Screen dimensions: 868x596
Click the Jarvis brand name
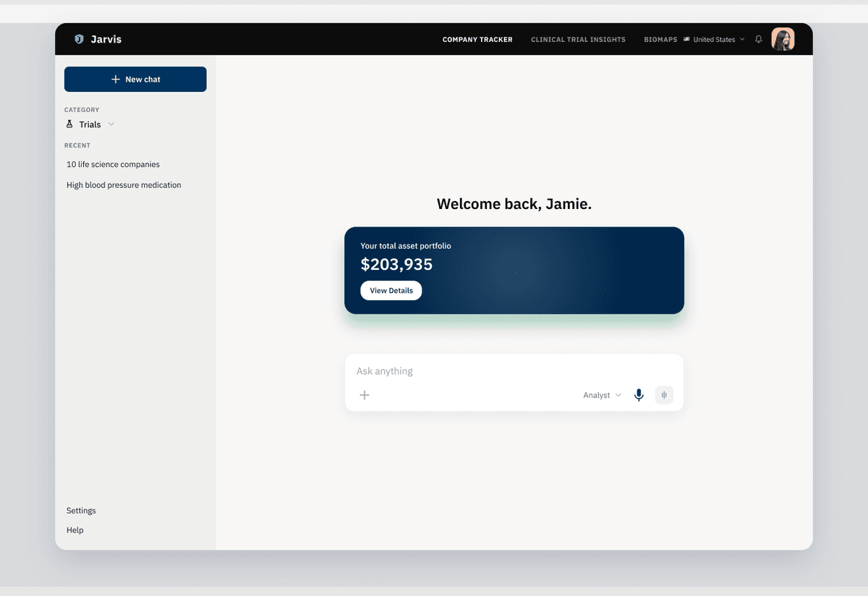[x=106, y=39]
